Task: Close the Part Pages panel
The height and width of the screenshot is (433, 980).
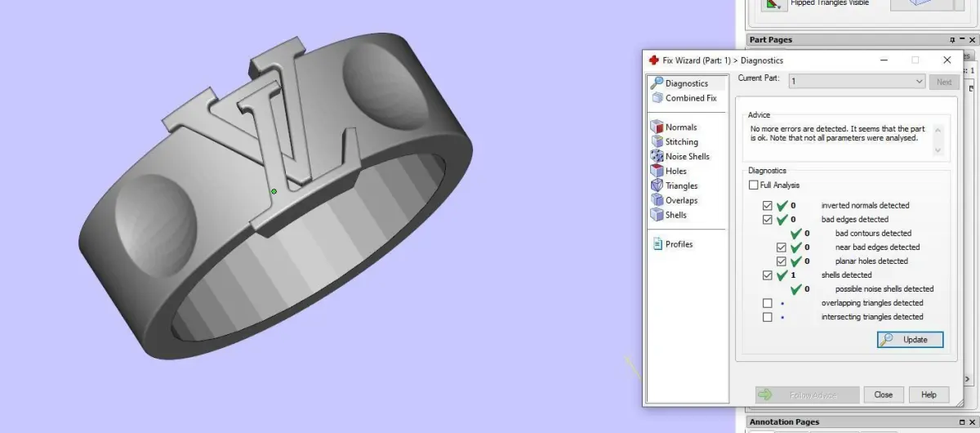Action: click(x=972, y=40)
